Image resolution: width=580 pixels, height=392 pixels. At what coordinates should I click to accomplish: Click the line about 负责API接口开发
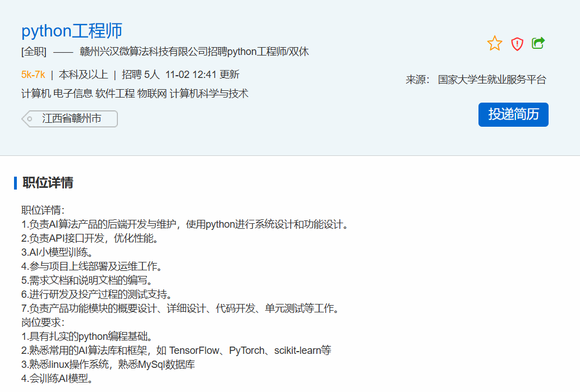tap(90, 238)
